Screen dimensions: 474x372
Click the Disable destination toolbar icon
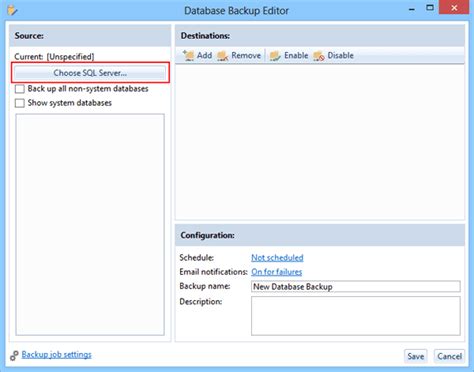pyautogui.click(x=319, y=55)
